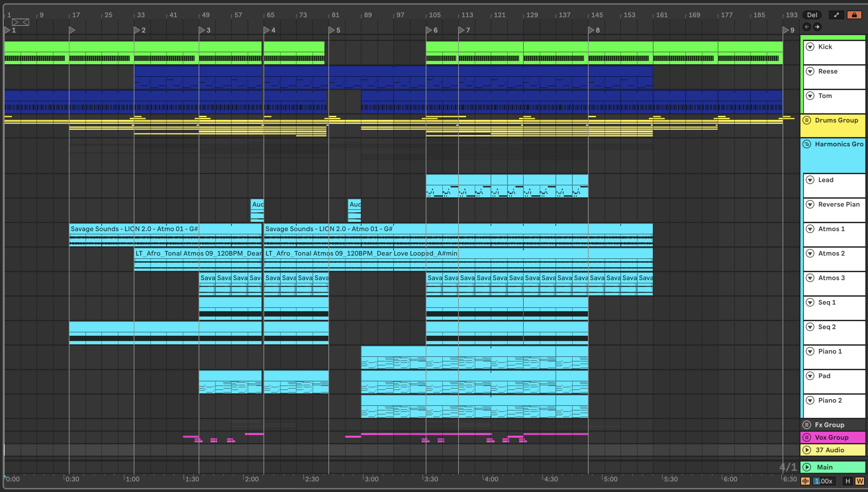Select the Reese track title
Image resolution: width=868 pixels, height=492 pixels.
coord(828,71)
